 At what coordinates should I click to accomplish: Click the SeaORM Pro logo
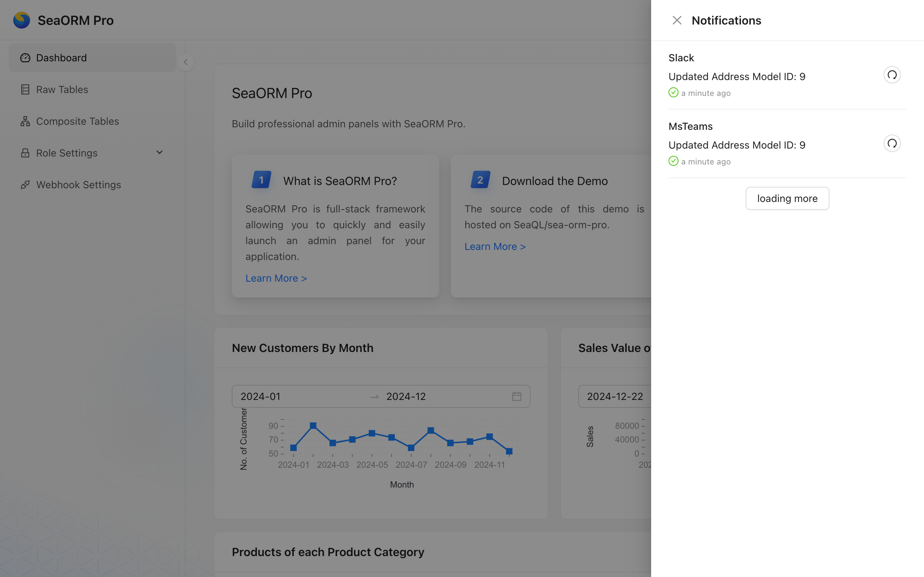tap(22, 20)
